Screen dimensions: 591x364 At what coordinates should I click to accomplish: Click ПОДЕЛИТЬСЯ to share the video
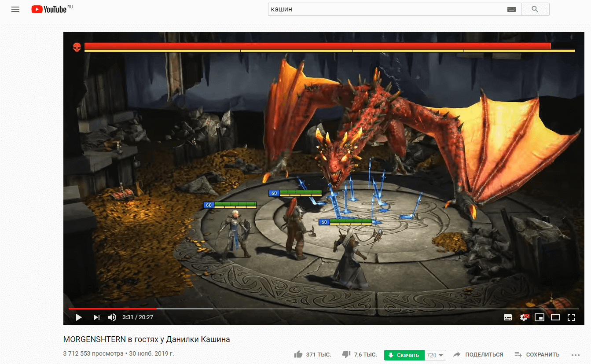pyautogui.click(x=478, y=355)
